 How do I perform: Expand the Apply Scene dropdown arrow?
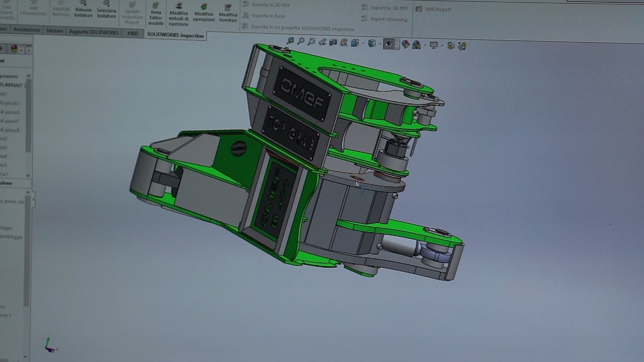pyautogui.click(x=425, y=45)
